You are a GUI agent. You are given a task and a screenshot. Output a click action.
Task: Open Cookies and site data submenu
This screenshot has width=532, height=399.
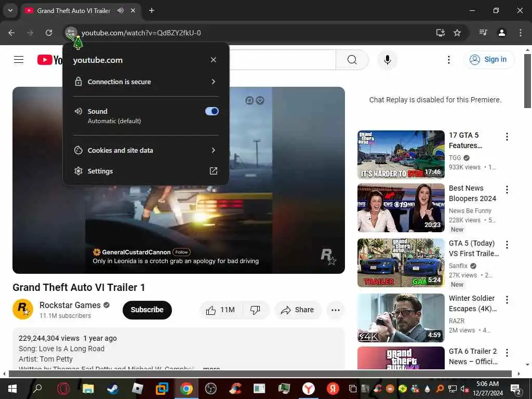(146, 150)
